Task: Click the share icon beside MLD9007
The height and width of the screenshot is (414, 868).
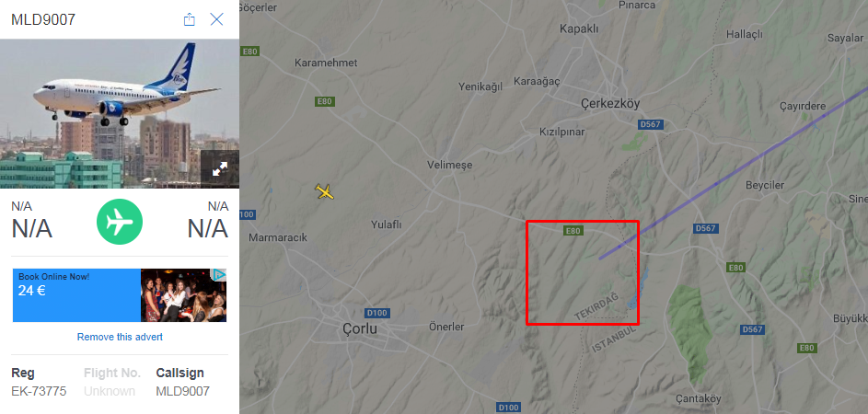Action: tap(190, 19)
